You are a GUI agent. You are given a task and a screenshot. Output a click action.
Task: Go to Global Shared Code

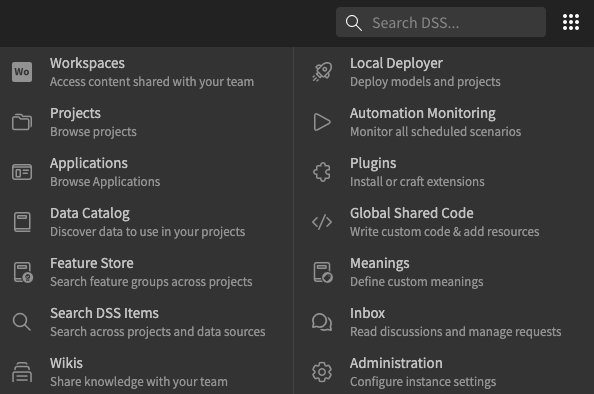pyautogui.click(x=412, y=213)
